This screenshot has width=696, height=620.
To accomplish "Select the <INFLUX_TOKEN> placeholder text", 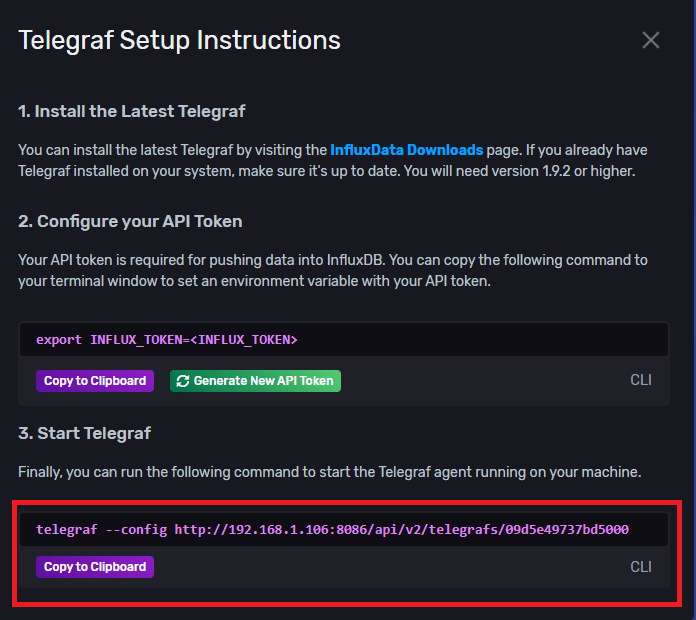I will pyautogui.click(x=244, y=340).
